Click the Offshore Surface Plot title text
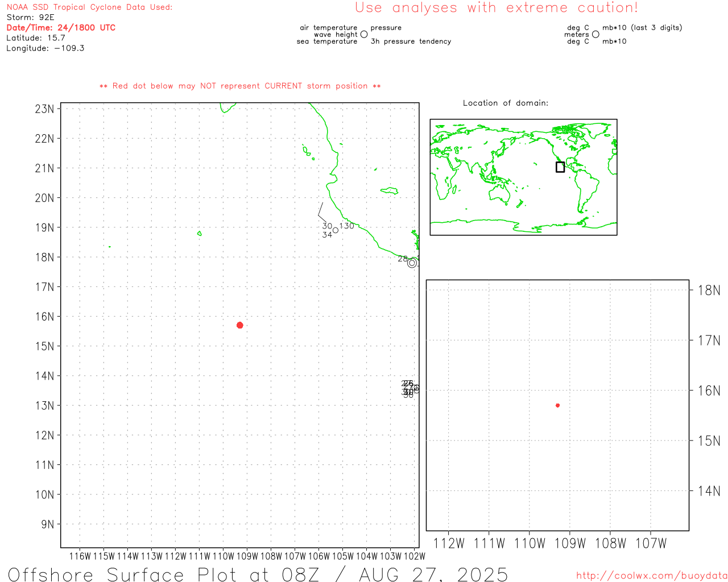 [258, 574]
